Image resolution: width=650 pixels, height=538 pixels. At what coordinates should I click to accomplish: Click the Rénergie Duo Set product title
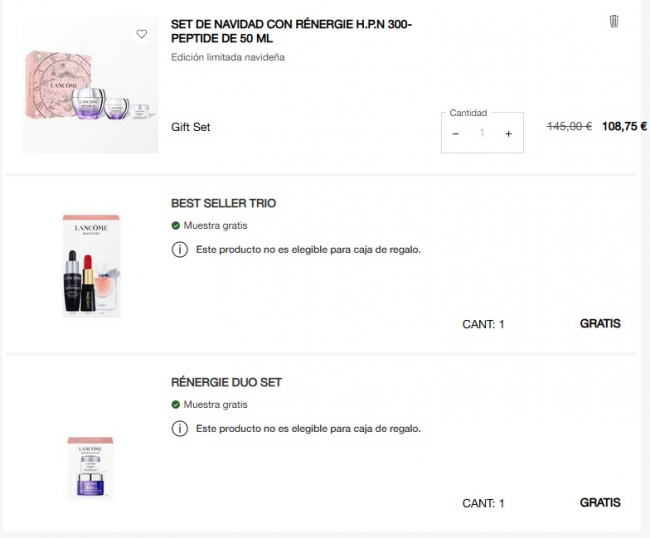(226, 382)
